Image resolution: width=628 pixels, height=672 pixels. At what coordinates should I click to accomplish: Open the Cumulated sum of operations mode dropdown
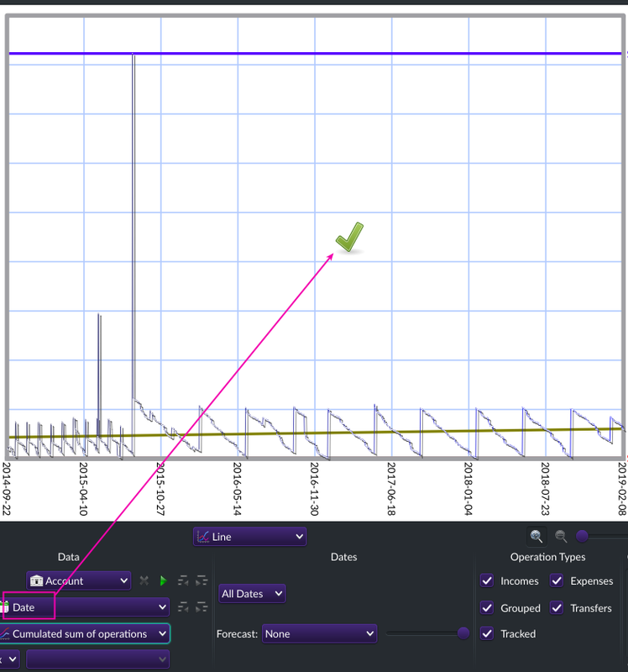tap(85, 633)
